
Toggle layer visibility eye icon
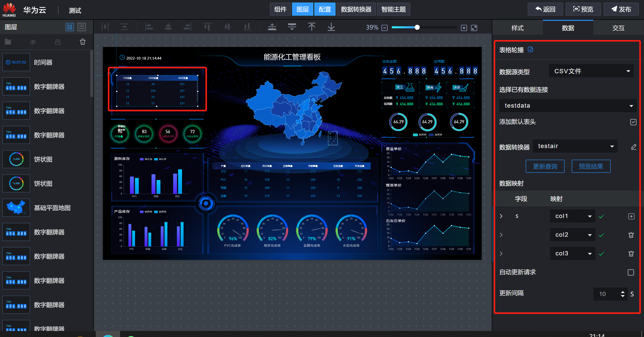pos(33,42)
